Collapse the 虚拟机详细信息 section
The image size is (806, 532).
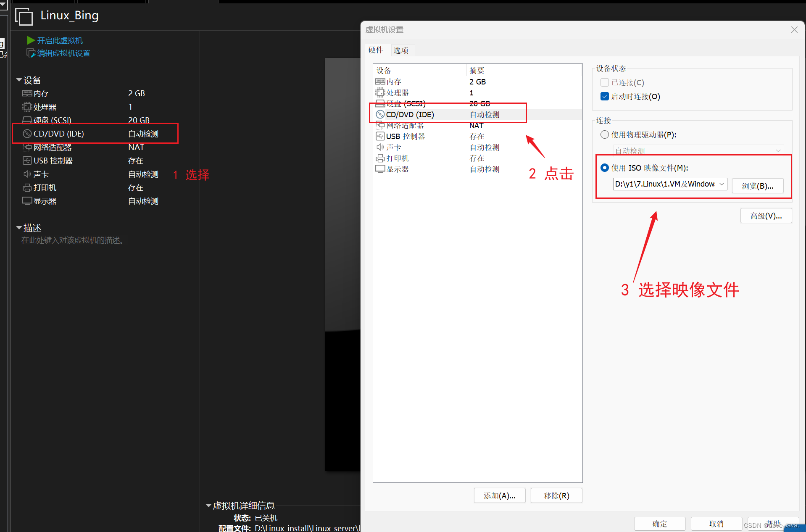(208, 506)
